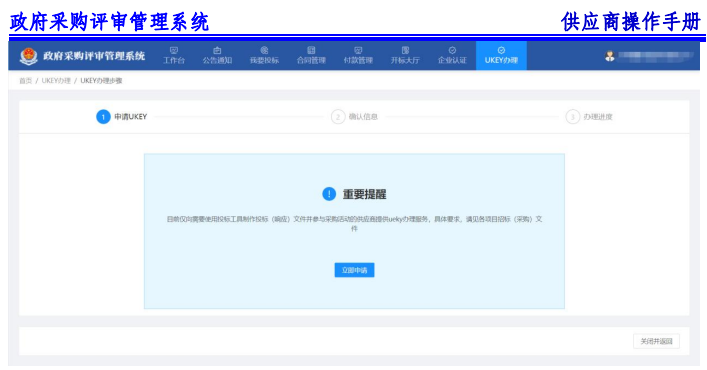This screenshot has height=370, width=707.
Task: Click the government emblem logo
Action: coord(28,56)
